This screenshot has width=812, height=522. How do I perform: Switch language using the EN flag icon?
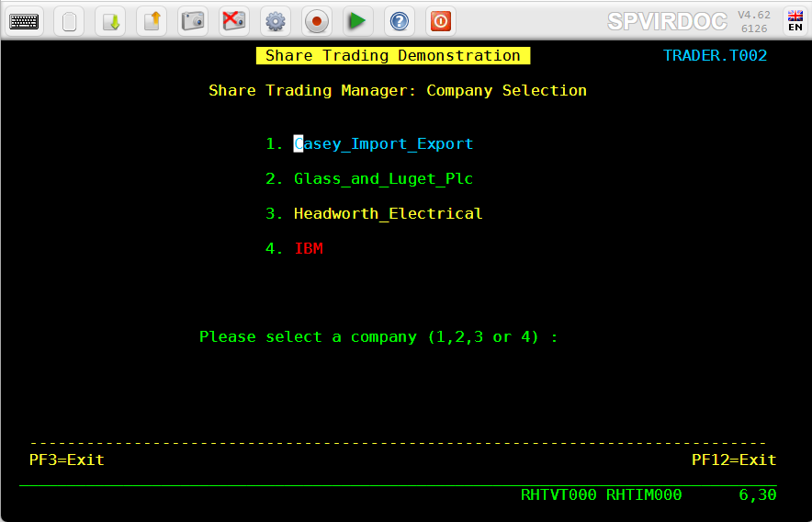795,21
